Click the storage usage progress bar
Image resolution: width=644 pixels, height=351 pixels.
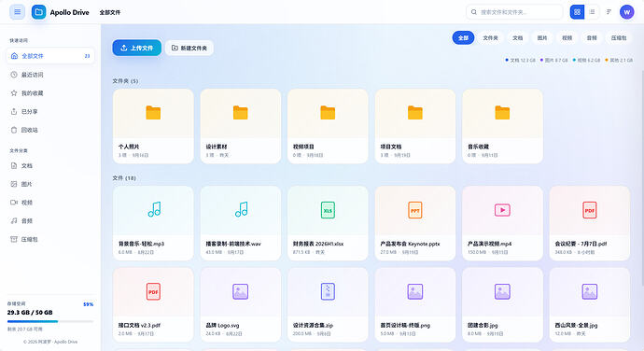point(50,321)
